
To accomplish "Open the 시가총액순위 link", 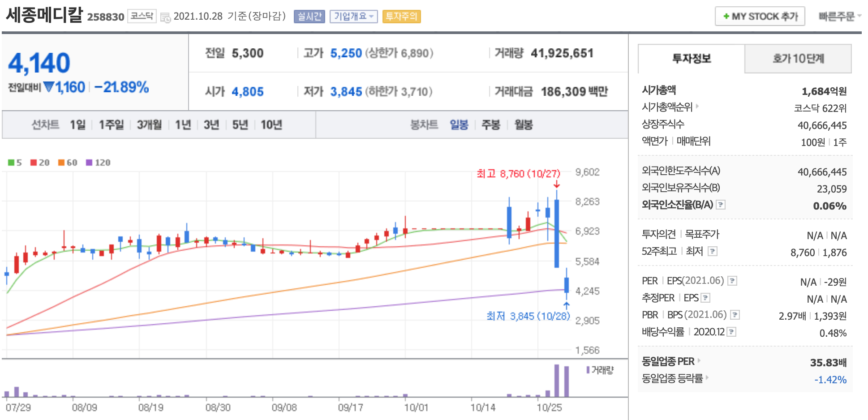I will coord(667,107).
